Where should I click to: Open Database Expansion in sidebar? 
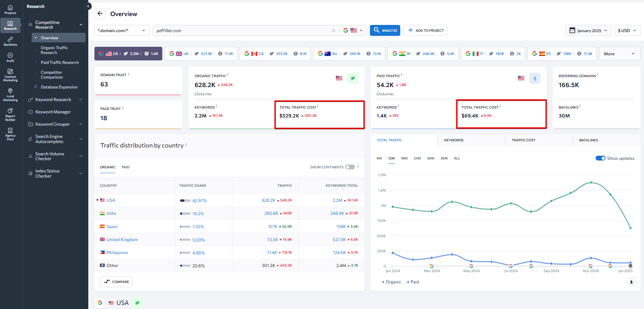[x=59, y=87]
